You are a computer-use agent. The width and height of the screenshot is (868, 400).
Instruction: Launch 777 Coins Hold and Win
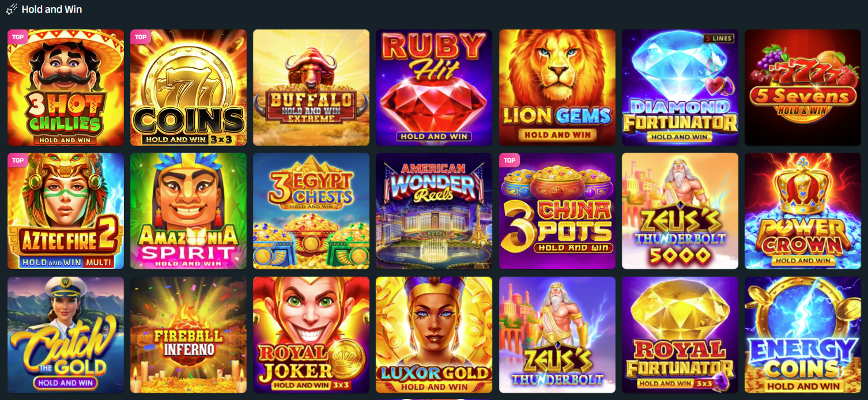[188, 88]
